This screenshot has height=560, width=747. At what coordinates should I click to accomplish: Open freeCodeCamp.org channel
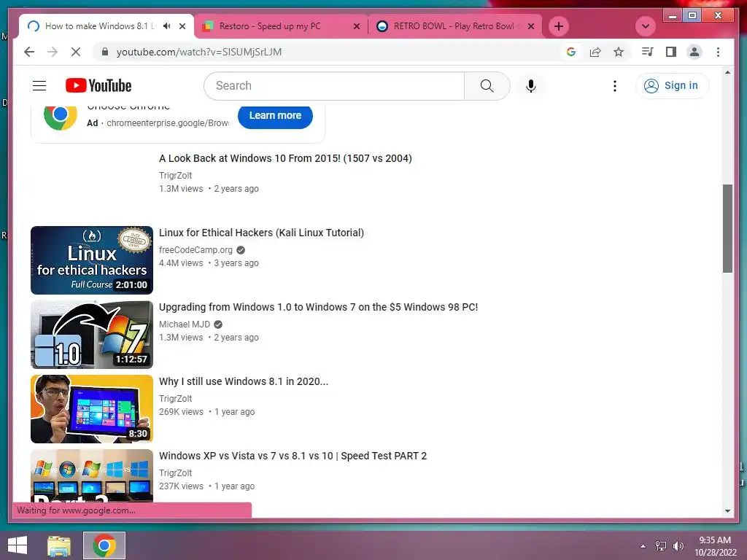(x=196, y=250)
